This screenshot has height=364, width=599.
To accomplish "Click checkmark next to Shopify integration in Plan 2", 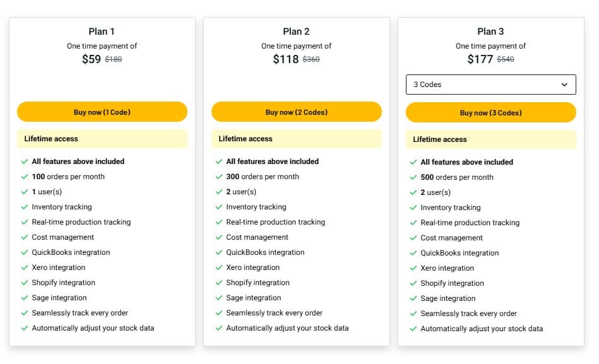I will 219,283.
